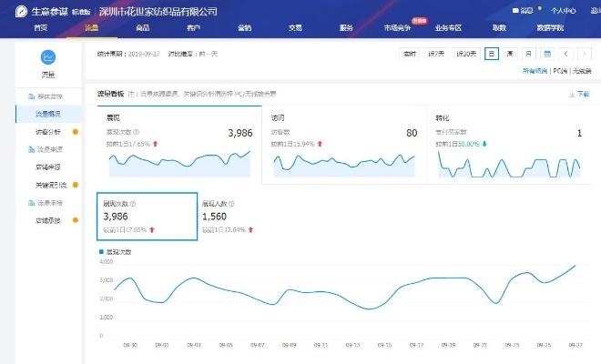Switch to 月 monthly granularity
Viewport: 601px width, 364px height.
(x=528, y=54)
